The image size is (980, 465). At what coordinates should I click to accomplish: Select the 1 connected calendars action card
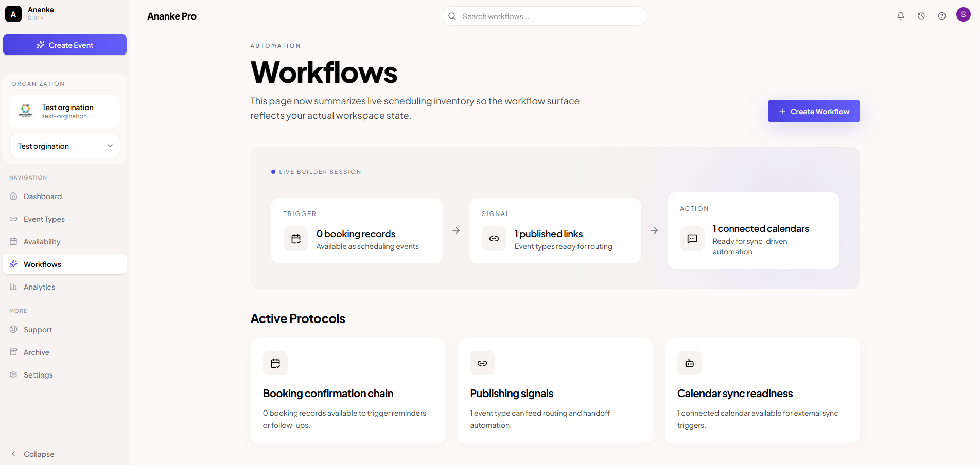tap(754, 230)
